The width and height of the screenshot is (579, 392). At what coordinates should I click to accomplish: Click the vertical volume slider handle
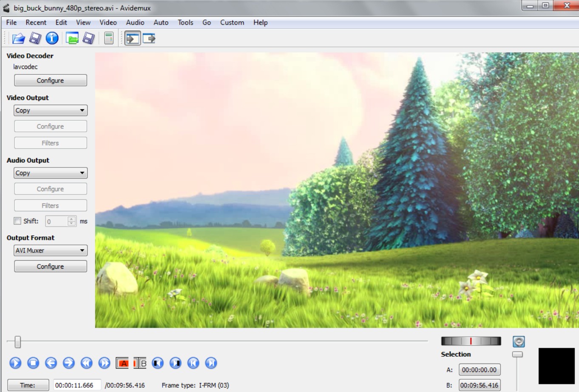pos(517,354)
